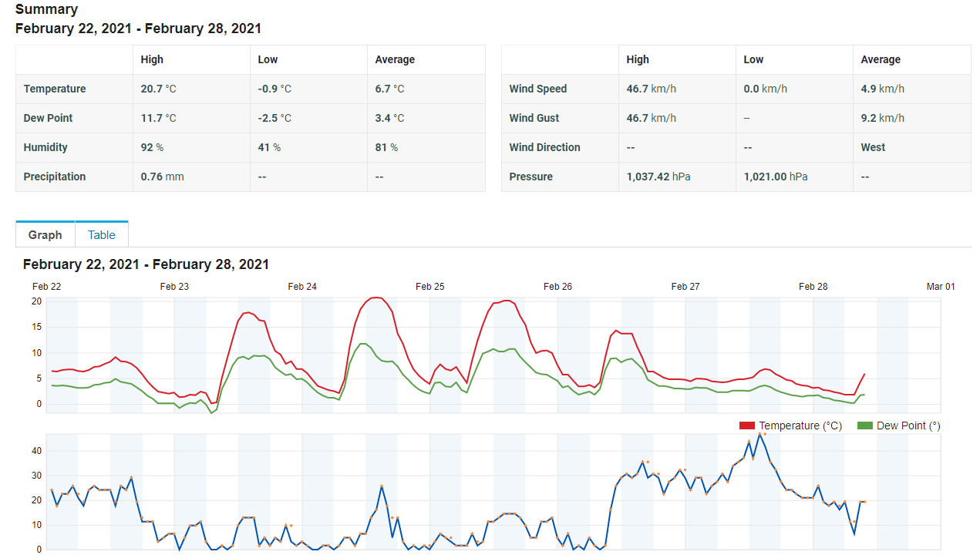Click the red Temperature legend swatch

tap(746, 425)
